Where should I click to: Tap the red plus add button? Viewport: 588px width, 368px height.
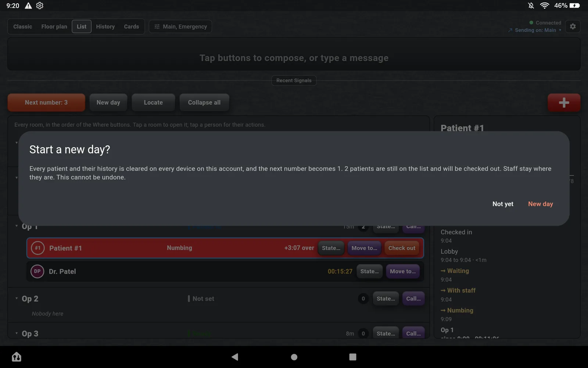(564, 103)
